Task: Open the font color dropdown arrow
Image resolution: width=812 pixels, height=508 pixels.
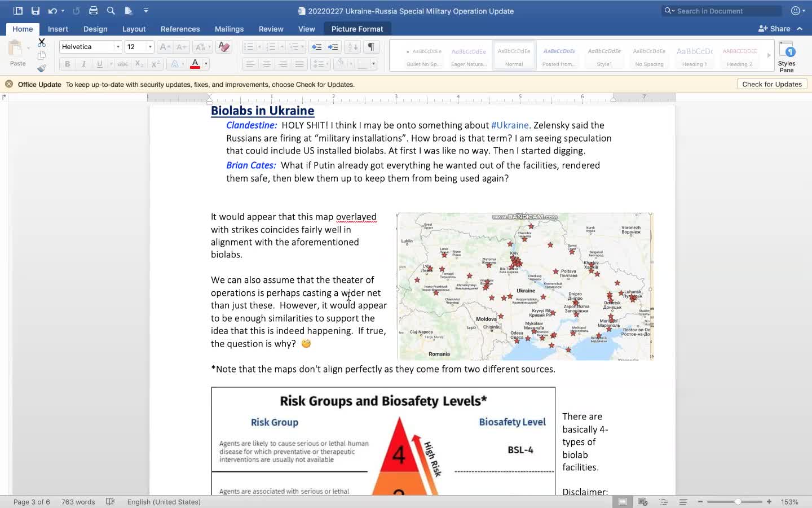Action: coord(206,64)
